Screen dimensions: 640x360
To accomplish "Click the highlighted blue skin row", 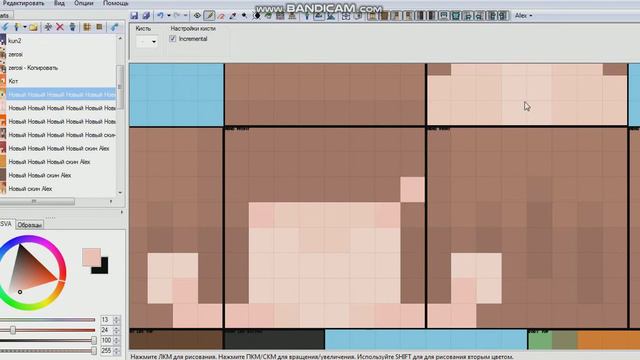I will click(x=58, y=95).
